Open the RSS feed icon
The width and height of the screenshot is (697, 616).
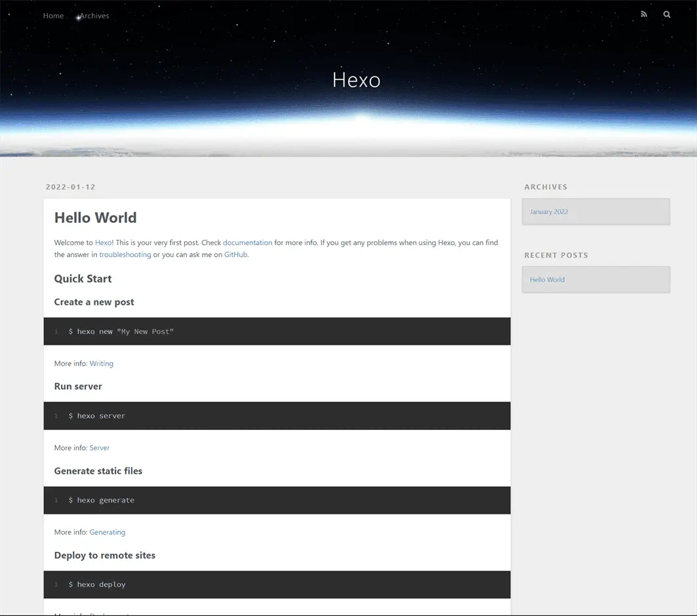coord(644,14)
